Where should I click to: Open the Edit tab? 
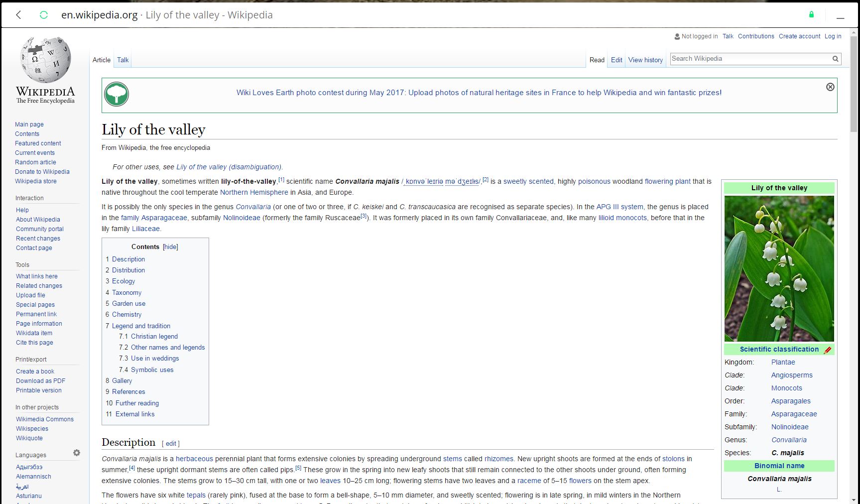click(616, 60)
